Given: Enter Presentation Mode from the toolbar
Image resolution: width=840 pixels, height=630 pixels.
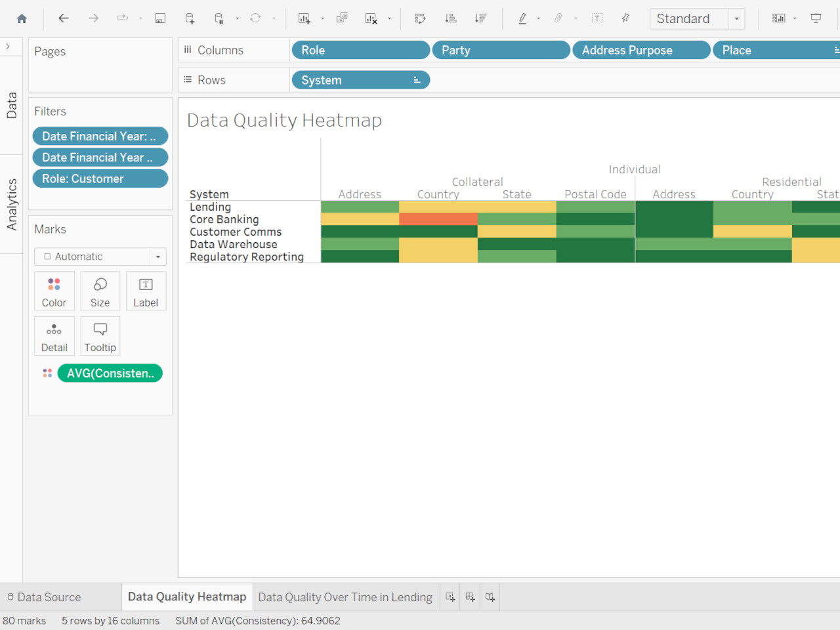Looking at the screenshot, I should (816, 18).
